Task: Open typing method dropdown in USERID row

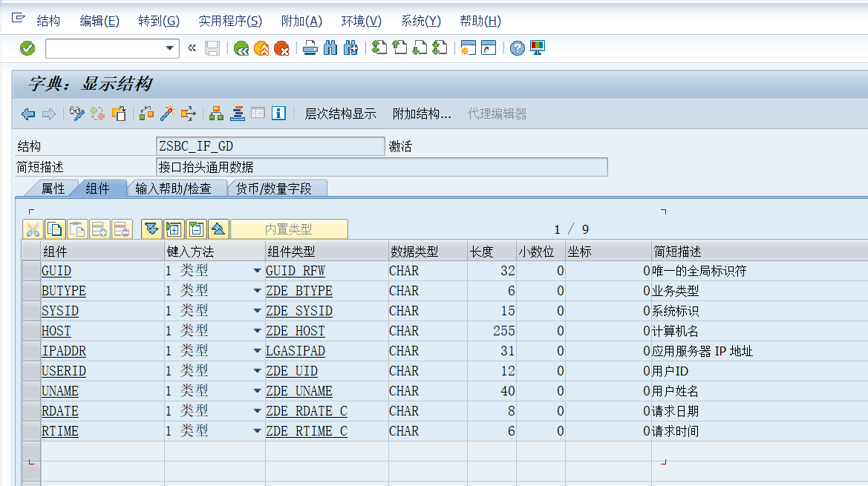Action: (257, 370)
